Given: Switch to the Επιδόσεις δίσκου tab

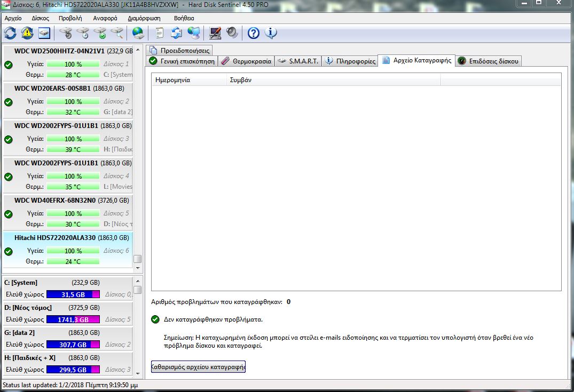Looking at the screenshot, I should point(489,61).
